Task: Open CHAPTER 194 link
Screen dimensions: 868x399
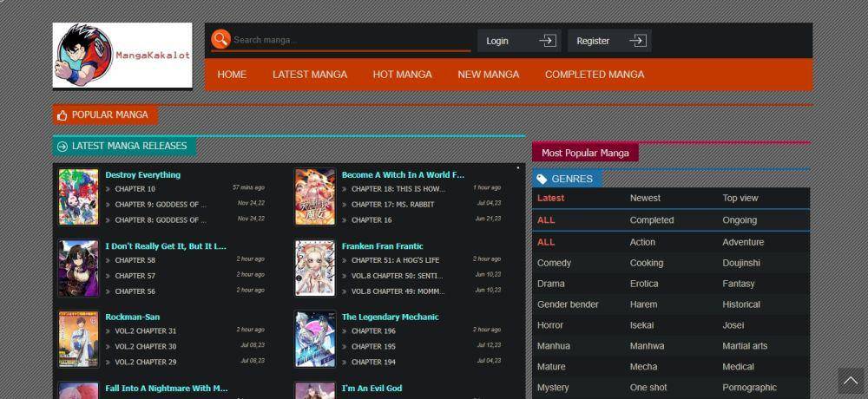Action: point(373,362)
